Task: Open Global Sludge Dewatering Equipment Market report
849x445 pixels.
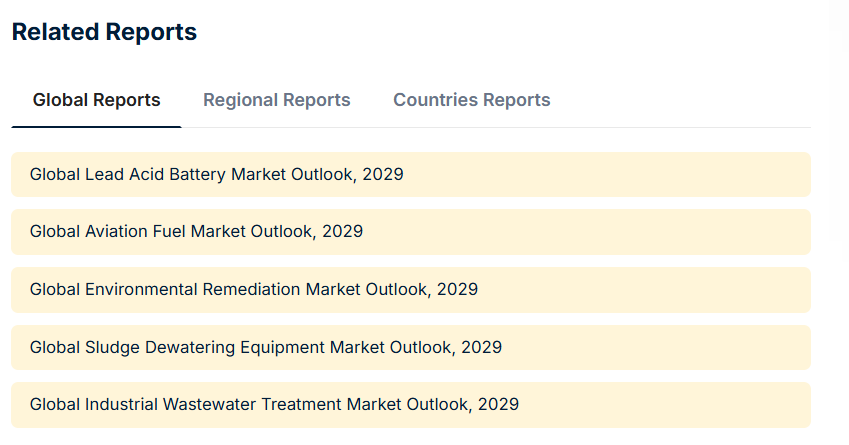Action: (265, 348)
